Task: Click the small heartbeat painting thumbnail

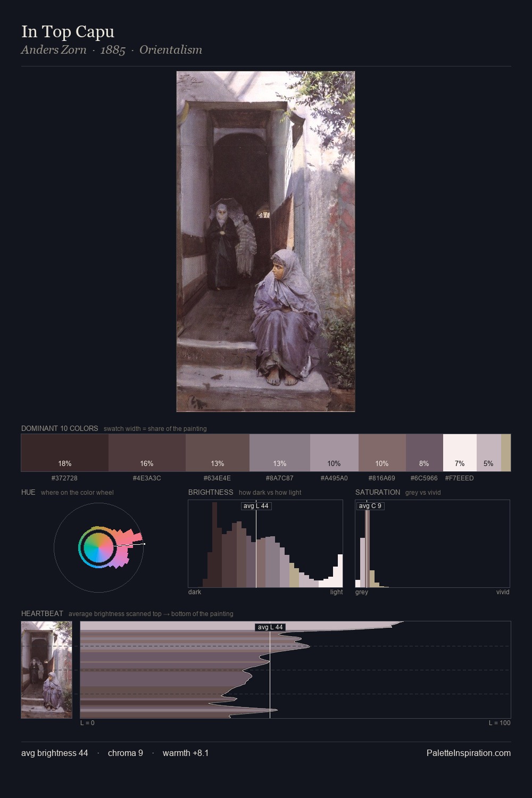Action: (x=46, y=670)
